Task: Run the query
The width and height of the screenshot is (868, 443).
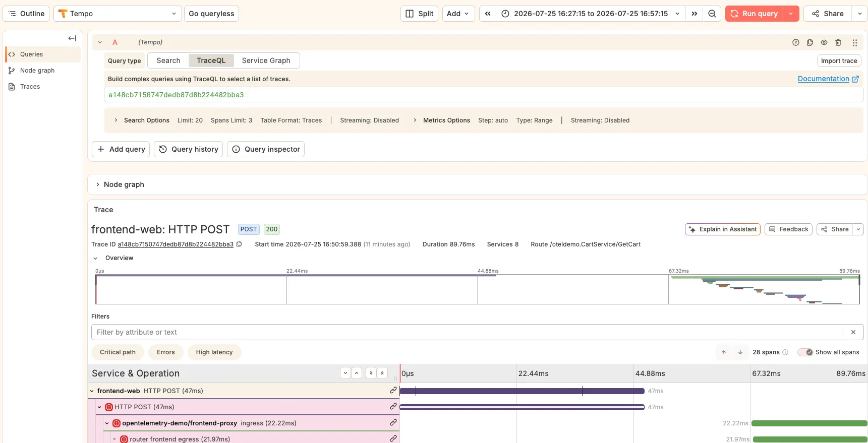Action: pos(754,14)
